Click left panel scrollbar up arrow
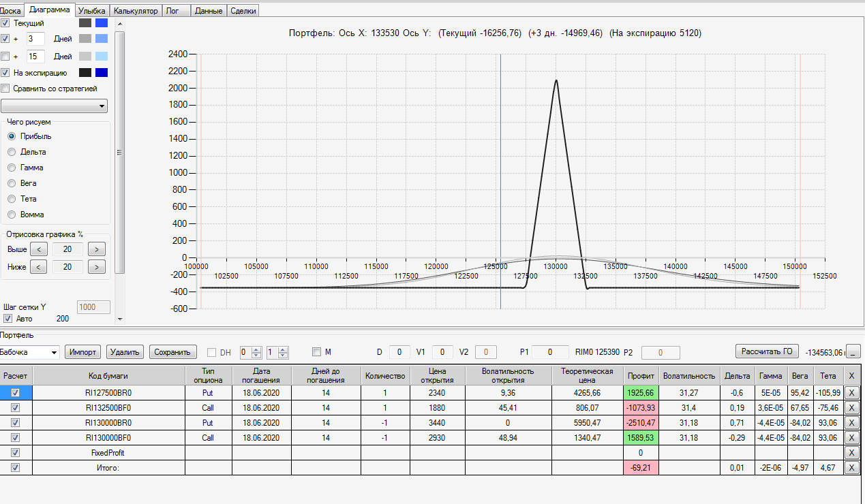The height and width of the screenshot is (504, 865). 120,23
